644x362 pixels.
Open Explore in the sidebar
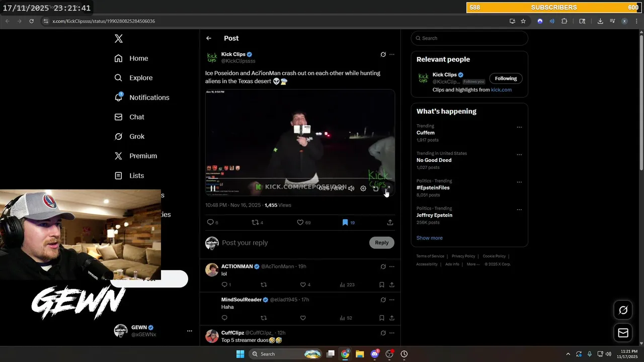(x=133, y=78)
